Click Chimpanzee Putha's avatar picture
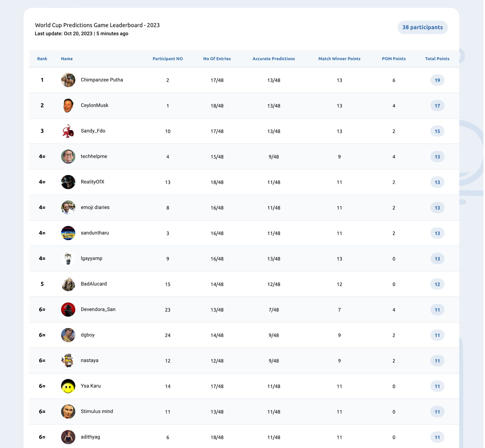The height and width of the screenshot is (448, 485). tap(68, 80)
